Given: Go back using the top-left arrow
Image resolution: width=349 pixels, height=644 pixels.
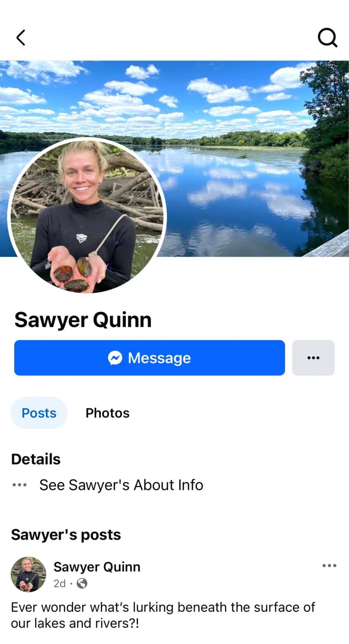Looking at the screenshot, I should (x=21, y=37).
